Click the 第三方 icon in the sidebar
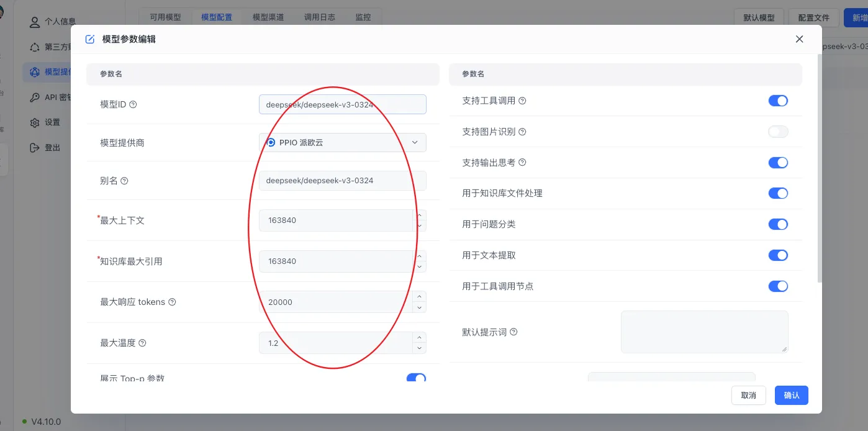The height and width of the screenshot is (431, 868). [35, 47]
